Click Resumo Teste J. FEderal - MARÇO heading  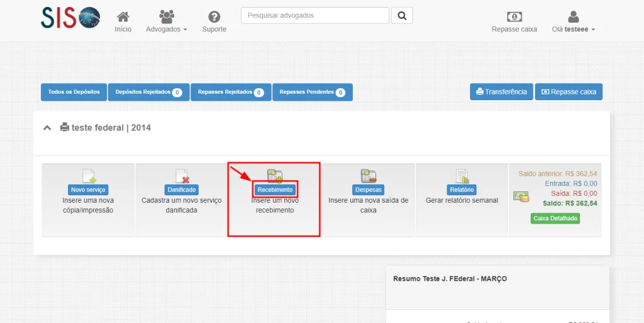click(x=450, y=279)
